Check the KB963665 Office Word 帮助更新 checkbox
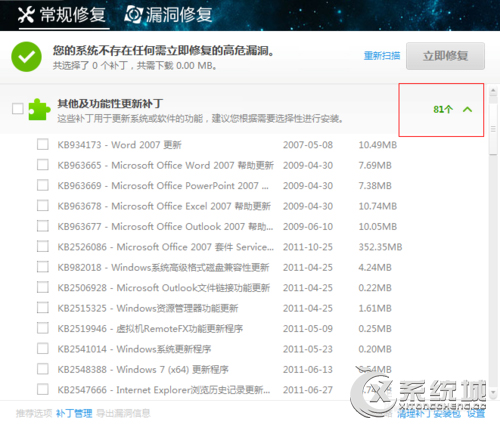500x425 pixels. pyautogui.click(x=43, y=165)
